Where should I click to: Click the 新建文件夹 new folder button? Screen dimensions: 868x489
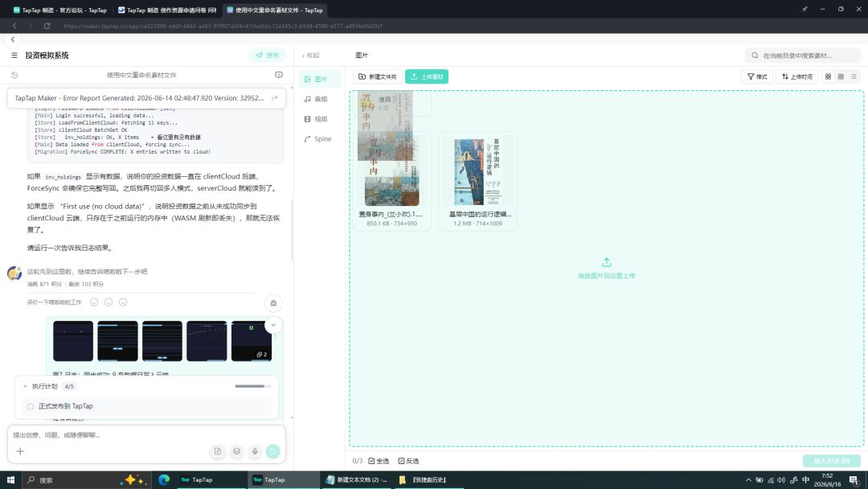378,77
